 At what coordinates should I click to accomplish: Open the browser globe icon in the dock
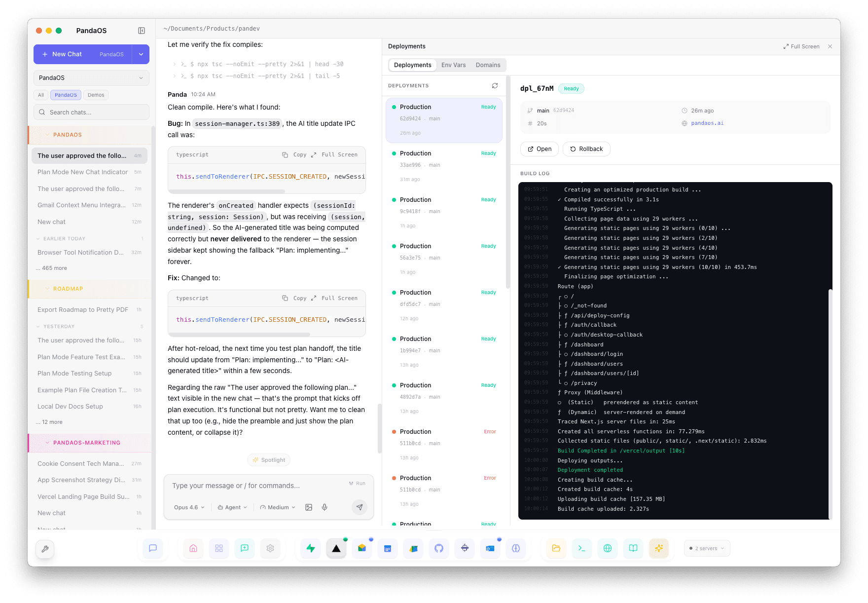(608, 548)
